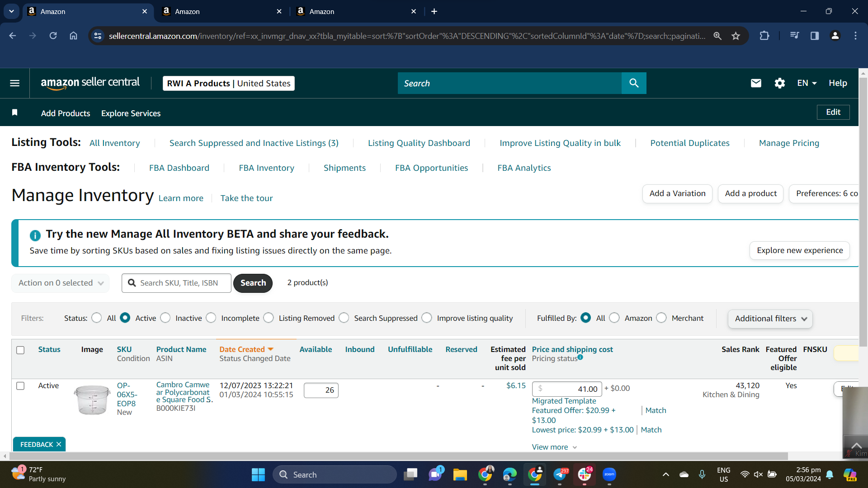The image size is (868, 488).
Task: Click the search magnifier button in header
Action: click(634, 83)
